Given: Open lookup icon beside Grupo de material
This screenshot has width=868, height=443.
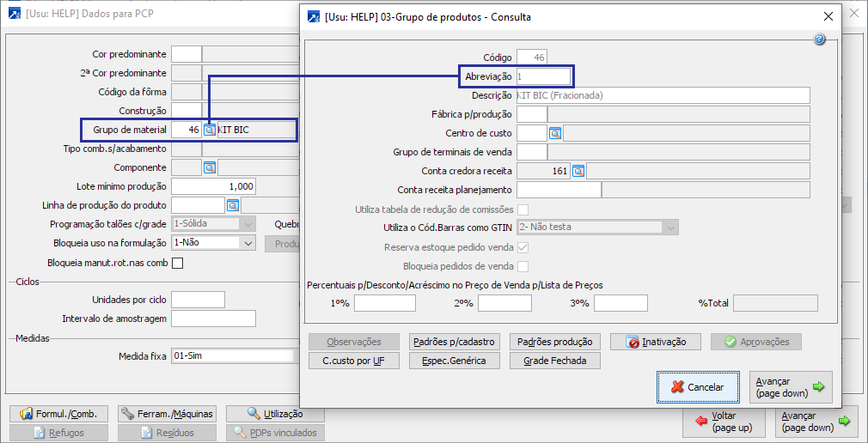Looking at the screenshot, I should tap(209, 130).
